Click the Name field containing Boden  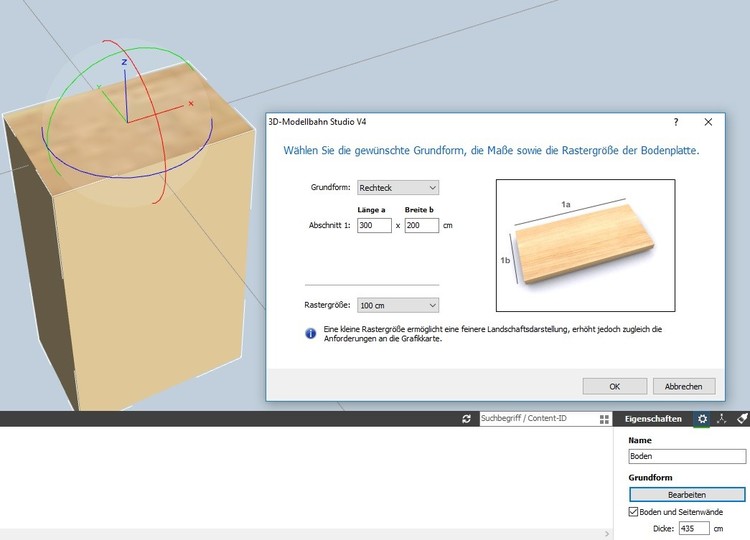(687, 456)
